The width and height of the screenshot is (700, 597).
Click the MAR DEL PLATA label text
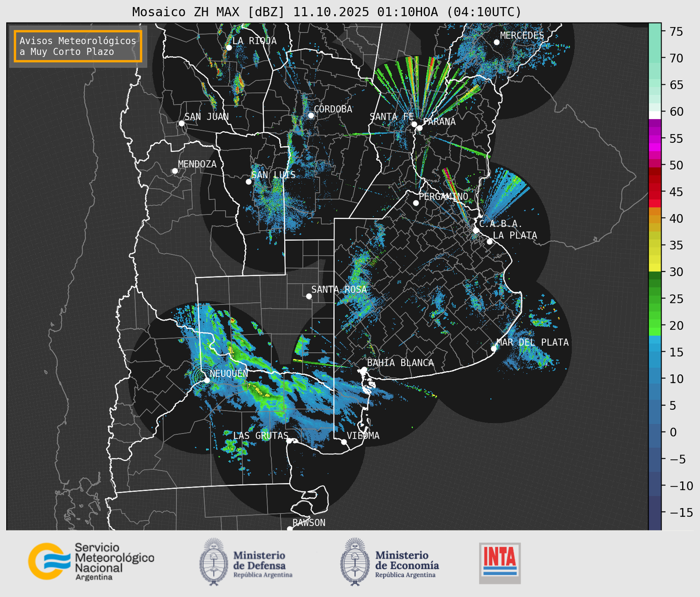point(533,343)
